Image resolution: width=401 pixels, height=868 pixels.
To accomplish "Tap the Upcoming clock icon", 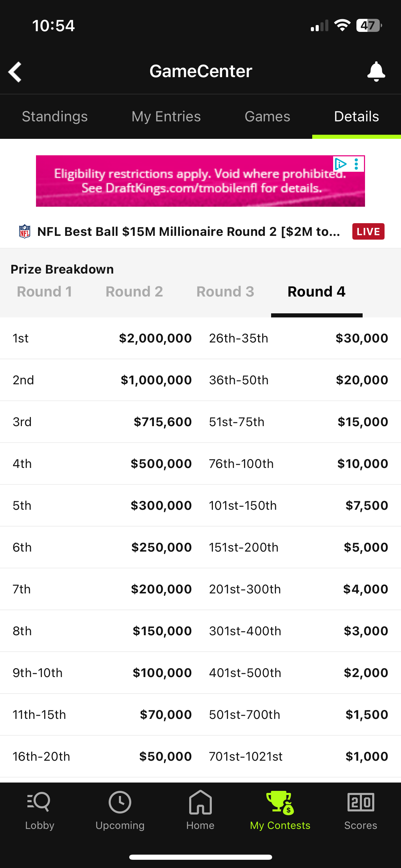I will coord(120,802).
